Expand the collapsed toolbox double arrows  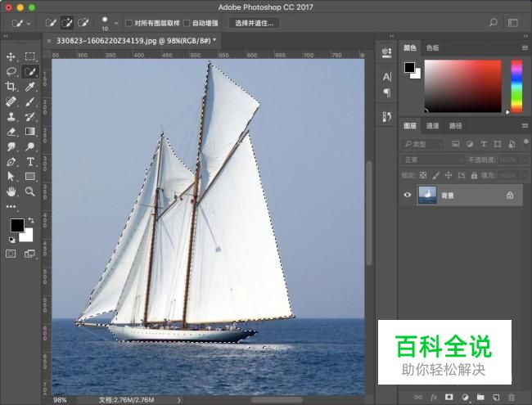tap(6, 36)
